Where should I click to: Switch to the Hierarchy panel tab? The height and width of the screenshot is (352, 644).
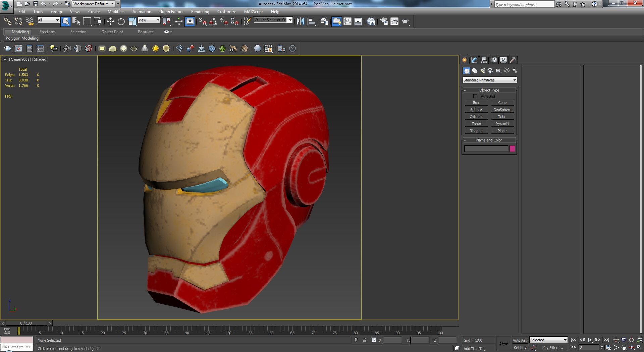click(x=484, y=60)
